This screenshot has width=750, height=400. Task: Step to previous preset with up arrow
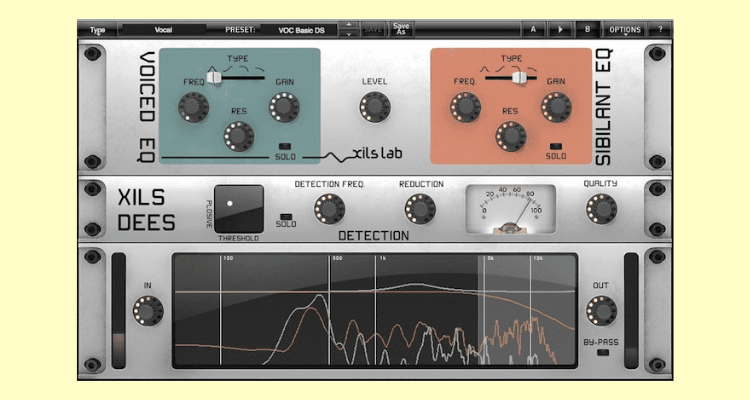tap(348, 25)
